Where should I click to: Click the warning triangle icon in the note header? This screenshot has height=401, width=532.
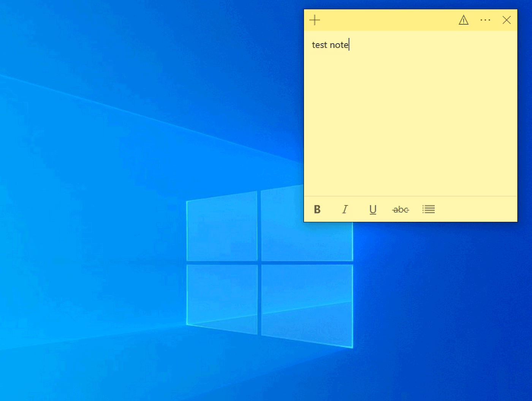click(x=464, y=20)
